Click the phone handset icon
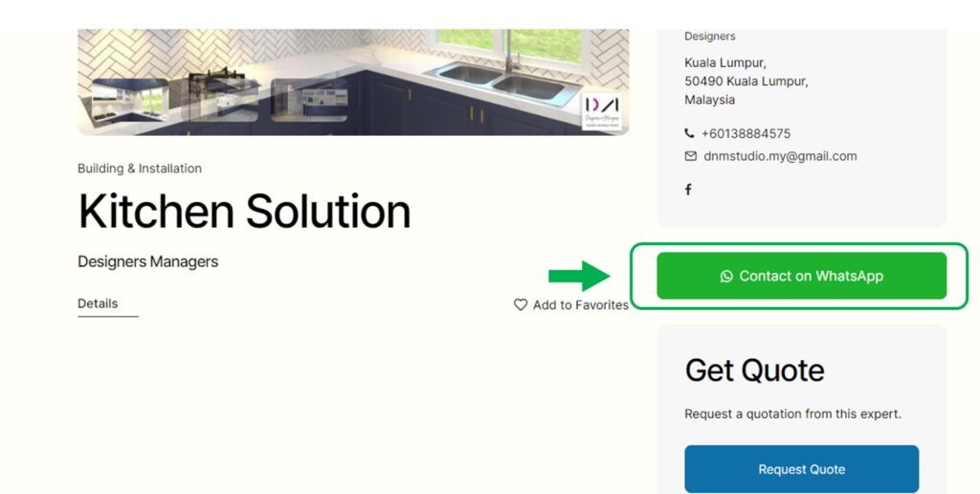Screen dimensions: 980x494 [689, 133]
